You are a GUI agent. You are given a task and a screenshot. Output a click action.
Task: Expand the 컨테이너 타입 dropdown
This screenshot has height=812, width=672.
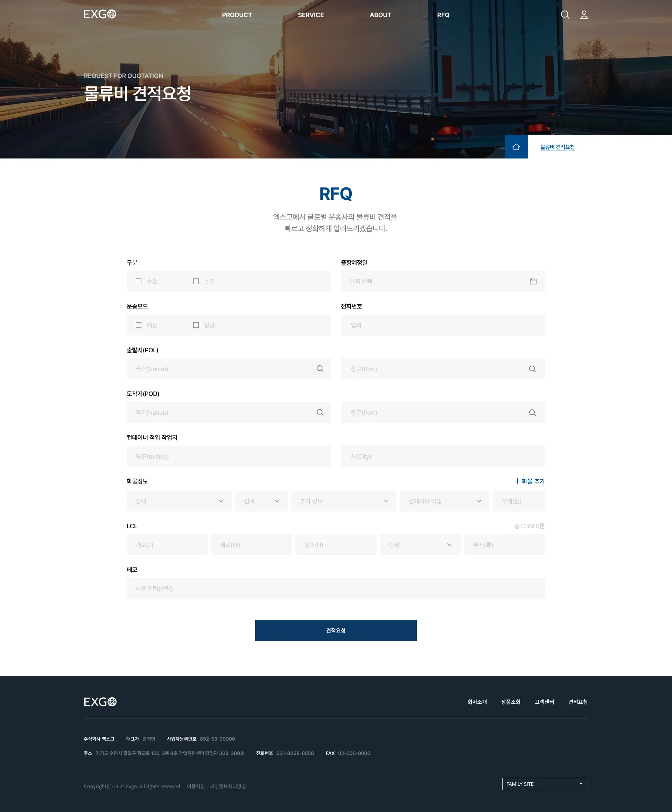444,501
